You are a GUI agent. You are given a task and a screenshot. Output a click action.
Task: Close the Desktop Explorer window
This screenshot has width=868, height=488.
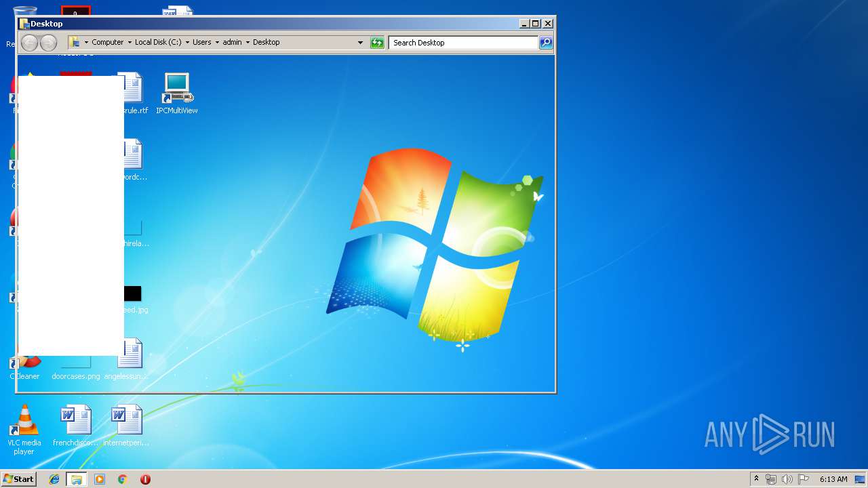[548, 23]
